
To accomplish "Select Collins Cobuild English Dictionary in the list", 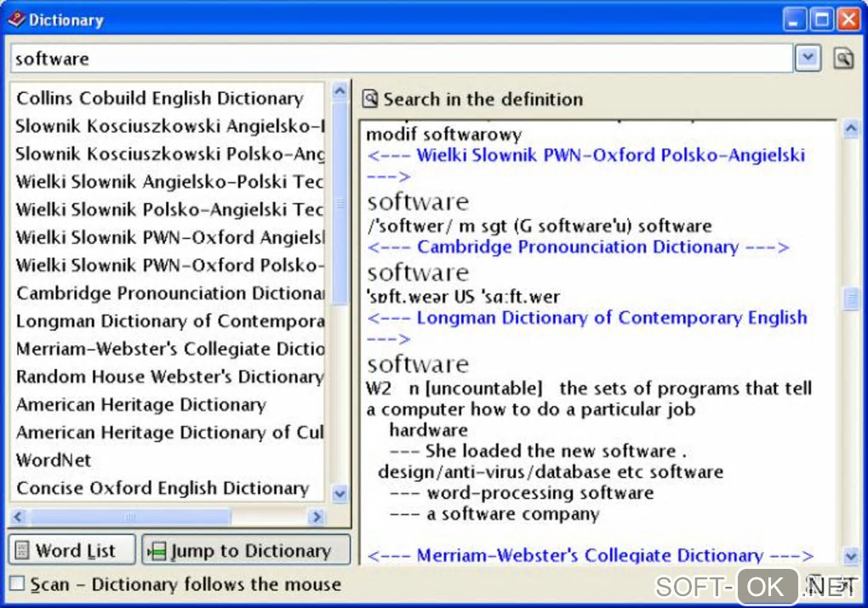I will tap(167, 98).
